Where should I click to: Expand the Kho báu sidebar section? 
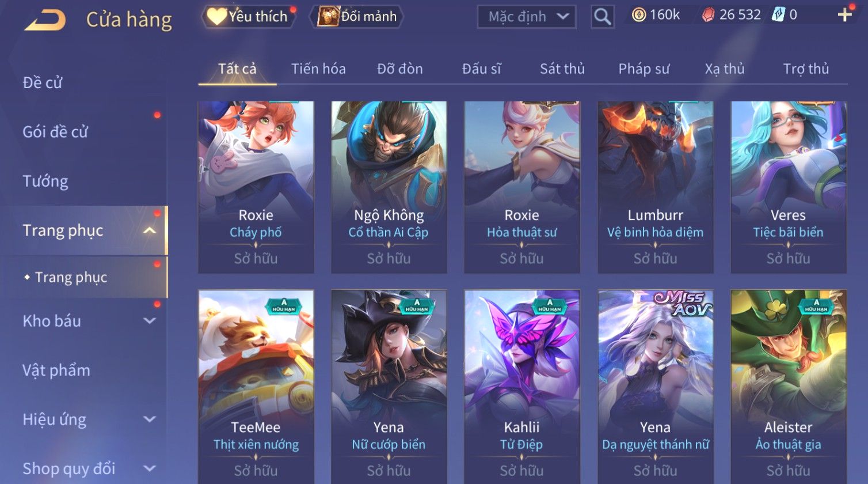pos(149,321)
